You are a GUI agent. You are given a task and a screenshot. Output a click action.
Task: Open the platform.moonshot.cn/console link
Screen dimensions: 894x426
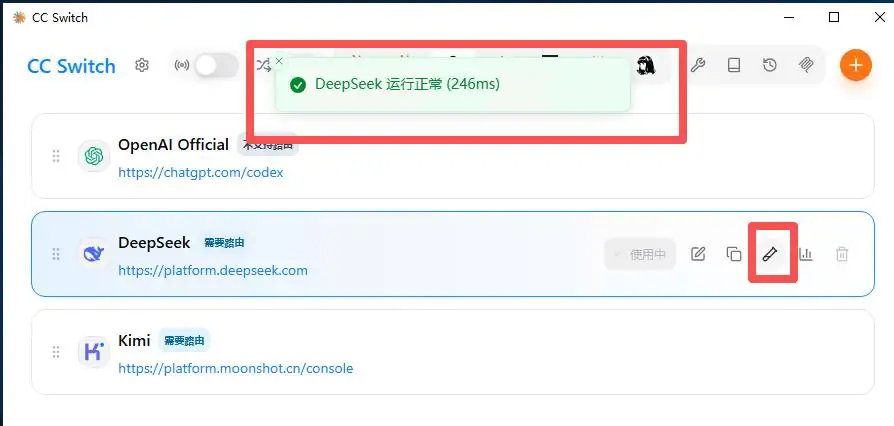click(x=235, y=368)
